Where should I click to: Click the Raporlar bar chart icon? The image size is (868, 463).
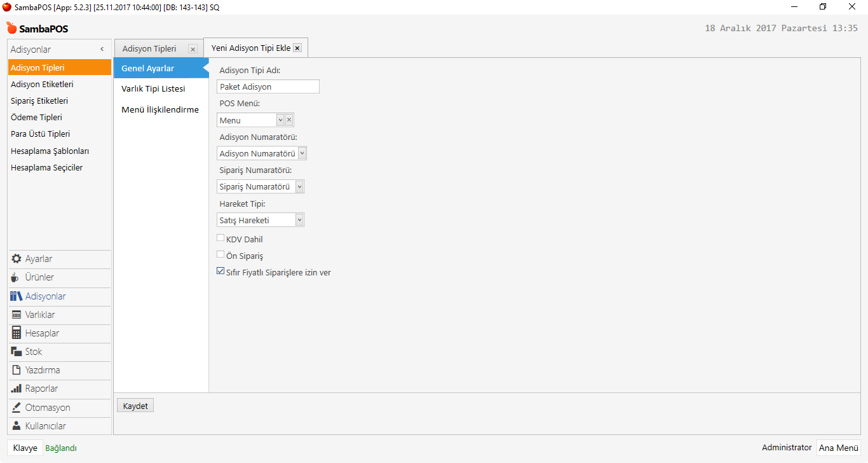pyautogui.click(x=17, y=389)
